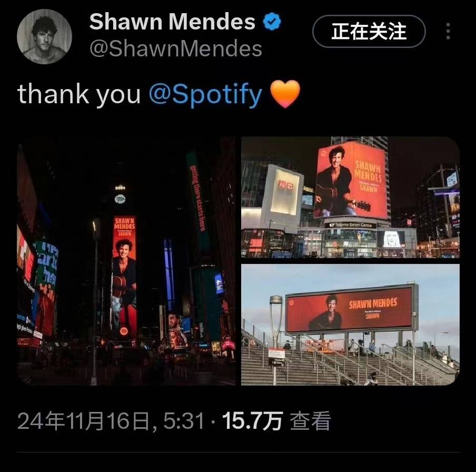This screenshot has height=472, width=476.
Task: Open the Toronto Eaton Centre billboard photo
Action: [x=350, y=197]
